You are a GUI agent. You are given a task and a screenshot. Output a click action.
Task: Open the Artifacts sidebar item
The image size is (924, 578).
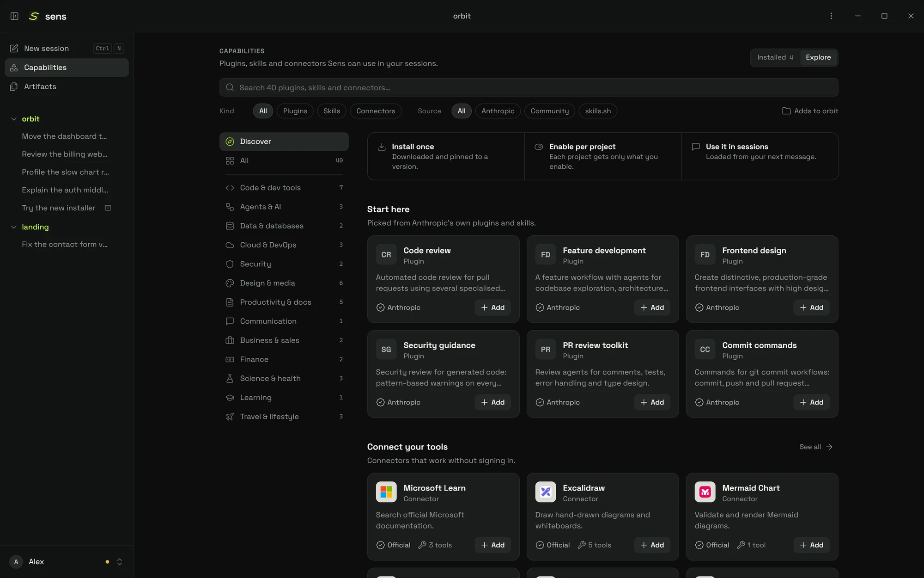tap(67, 86)
